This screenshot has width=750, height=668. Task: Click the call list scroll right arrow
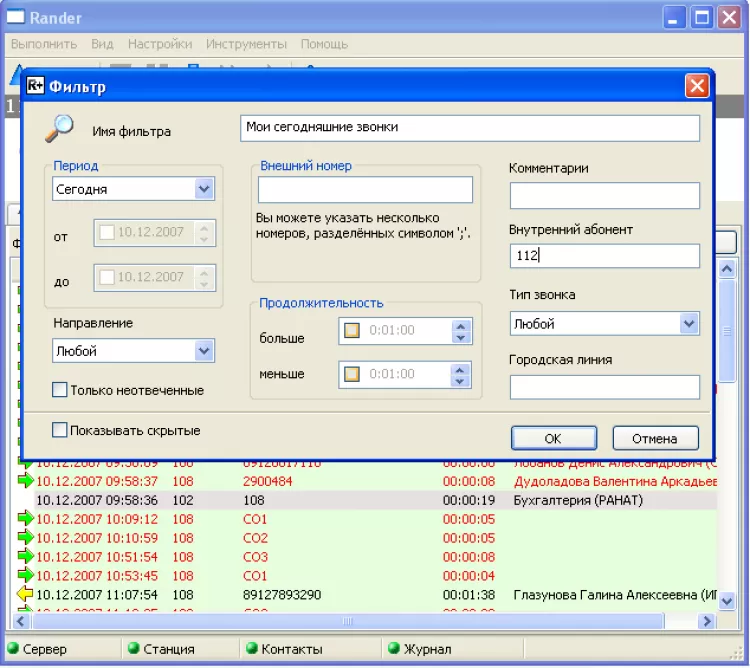pyautogui.click(x=706, y=621)
